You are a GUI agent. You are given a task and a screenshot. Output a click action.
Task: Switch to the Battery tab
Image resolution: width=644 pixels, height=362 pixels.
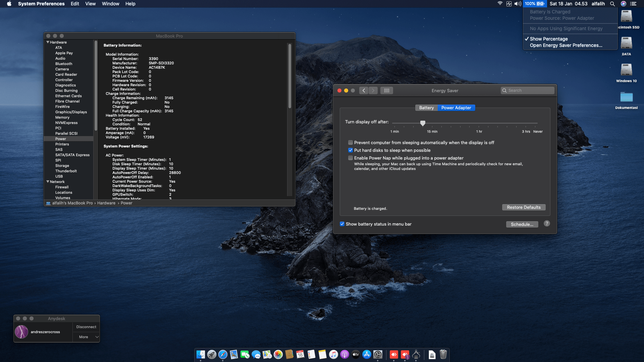426,108
